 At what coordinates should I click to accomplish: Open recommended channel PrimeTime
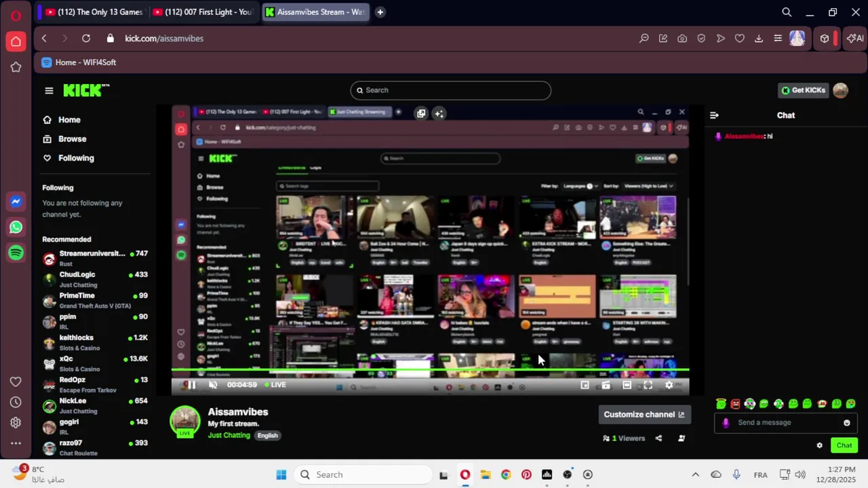[x=95, y=300]
